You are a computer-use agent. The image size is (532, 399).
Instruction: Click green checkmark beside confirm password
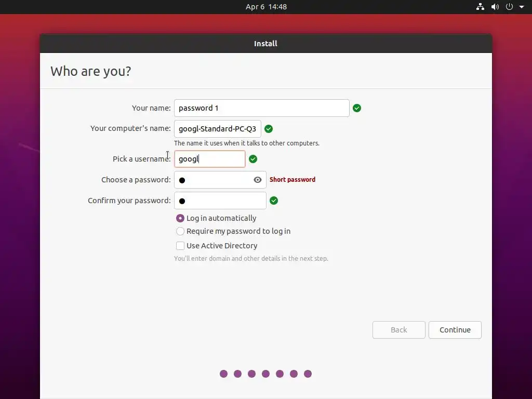[x=274, y=201]
